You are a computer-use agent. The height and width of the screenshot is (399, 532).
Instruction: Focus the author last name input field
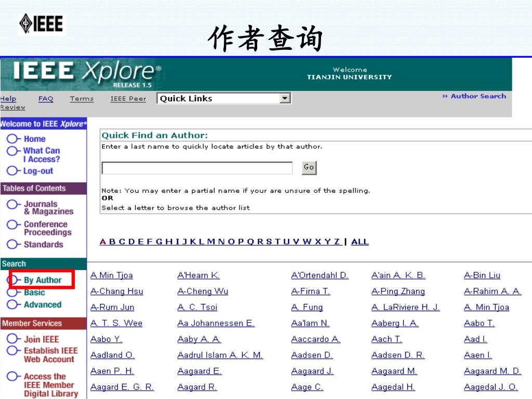point(197,168)
